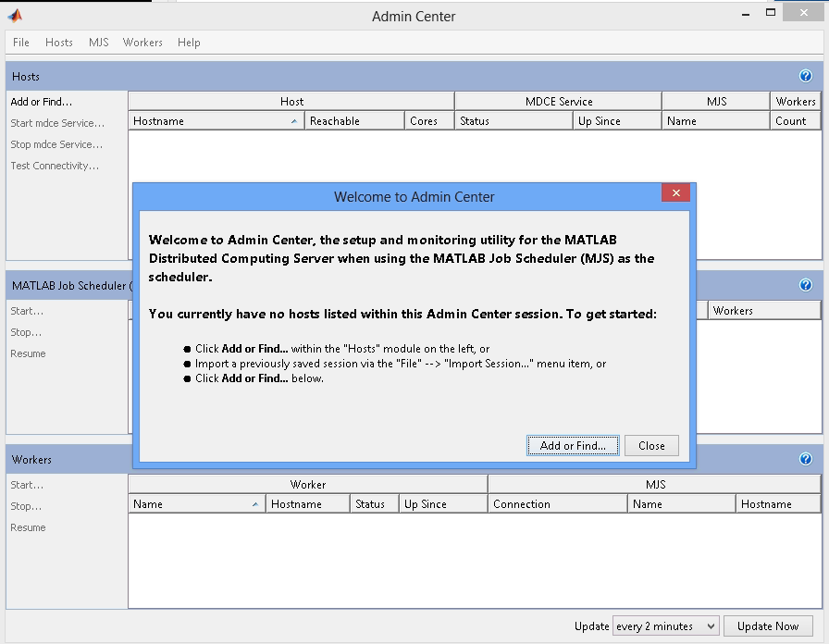The width and height of the screenshot is (829, 644).
Task: Click the "Import a previously saved session" bullet text
Action: coord(401,364)
